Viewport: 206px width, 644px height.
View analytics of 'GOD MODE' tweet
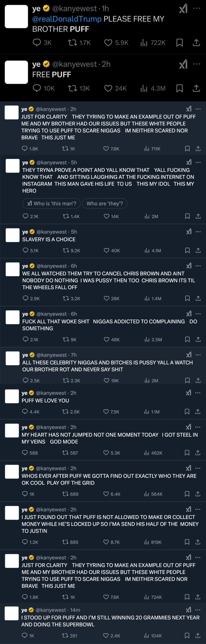tap(147, 453)
